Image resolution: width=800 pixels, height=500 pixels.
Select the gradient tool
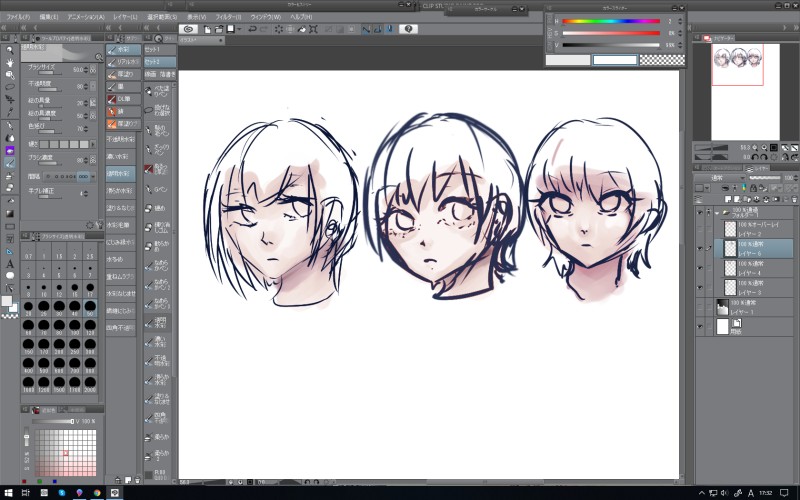10,214
